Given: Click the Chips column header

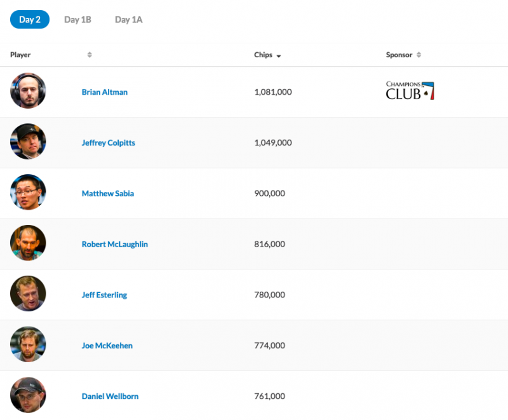Looking at the screenshot, I should 263,55.
